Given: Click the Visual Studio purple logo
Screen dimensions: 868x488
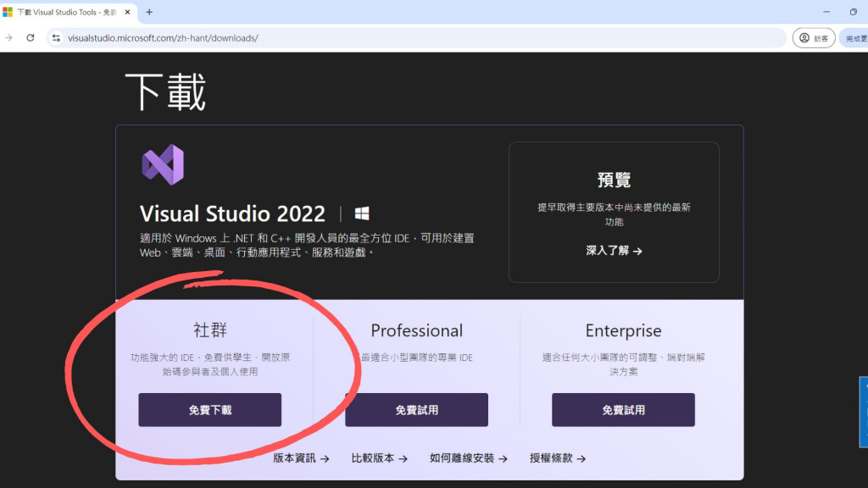Looking at the screenshot, I should click(x=163, y=165).
